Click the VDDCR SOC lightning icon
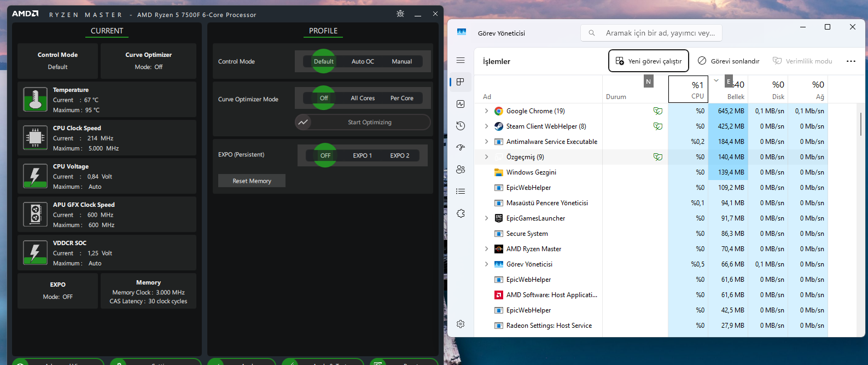The height and width of the screenshot is (365, 868). pos(35,253)
